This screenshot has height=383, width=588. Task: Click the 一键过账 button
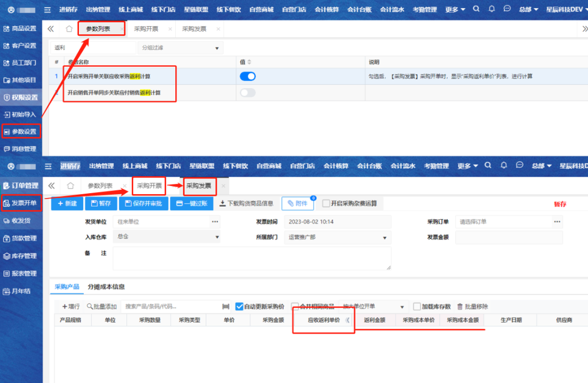[192, 203]
